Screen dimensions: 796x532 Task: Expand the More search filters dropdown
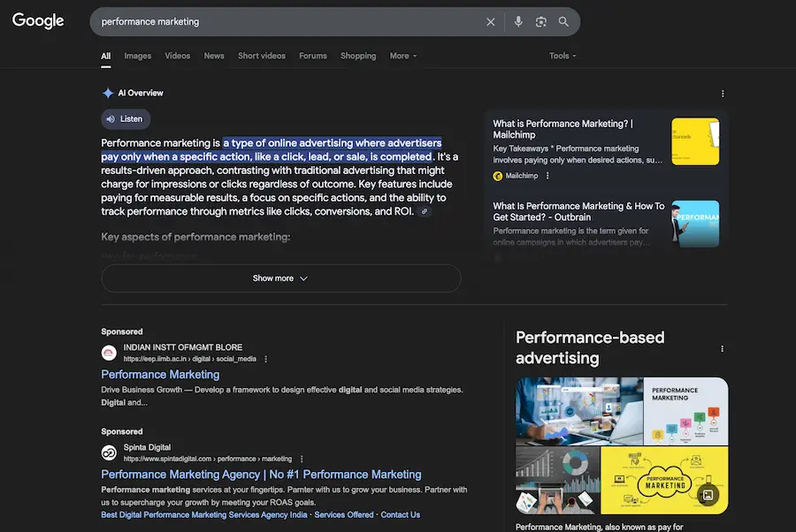tap(403, 56)
